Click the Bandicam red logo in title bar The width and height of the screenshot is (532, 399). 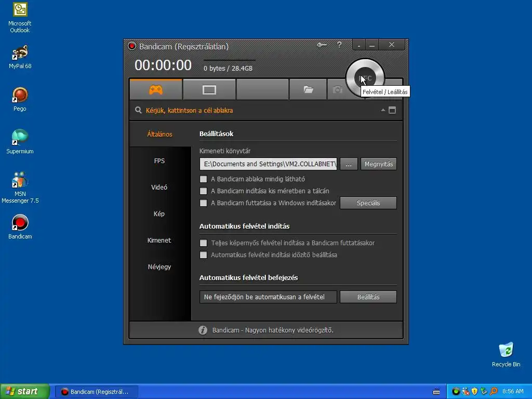click(x=132, y=46)
